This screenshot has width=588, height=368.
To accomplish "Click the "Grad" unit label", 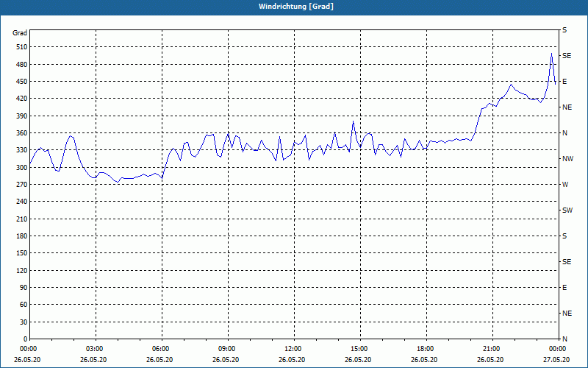I will coord(20,33).
